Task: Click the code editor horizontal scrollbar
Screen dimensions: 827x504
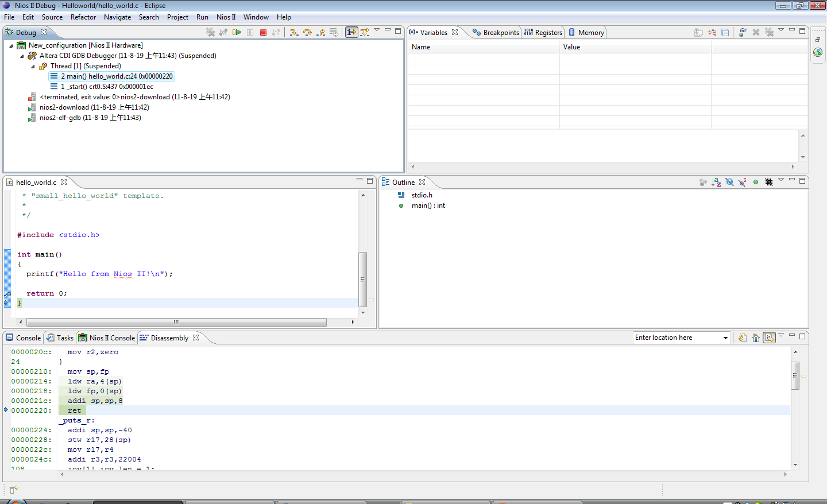Action: click(176, 322)
